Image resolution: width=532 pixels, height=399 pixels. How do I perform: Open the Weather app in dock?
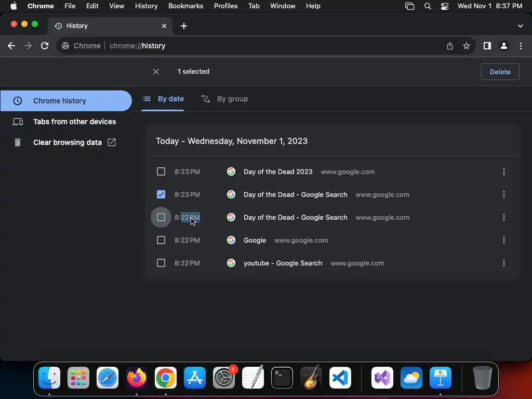click(x=411, y=378)
